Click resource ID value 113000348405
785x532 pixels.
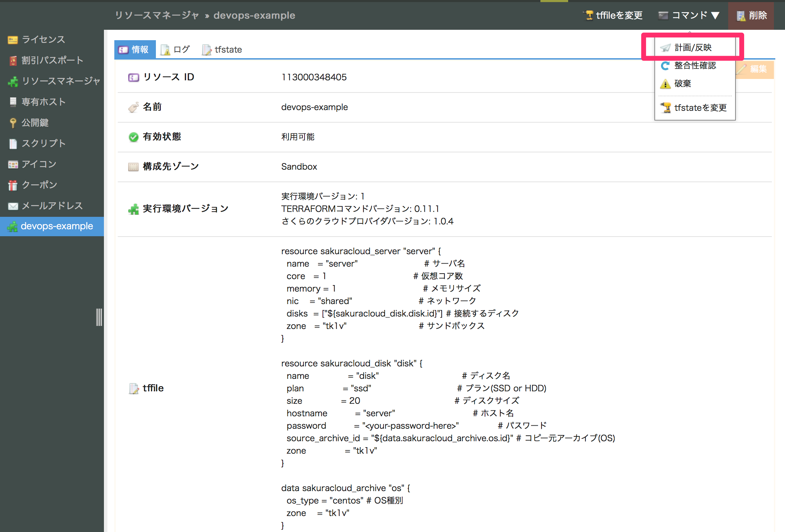pos(314,77)
